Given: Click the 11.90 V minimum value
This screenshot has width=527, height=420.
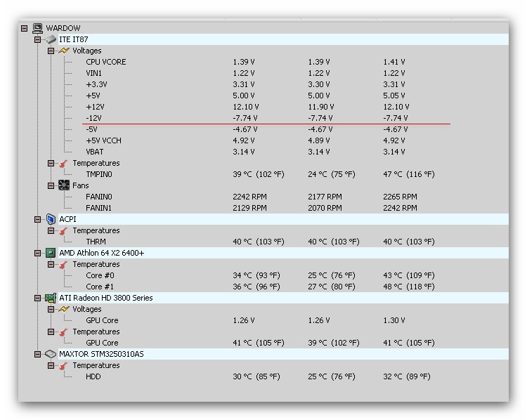Looking at the screenshot, I should click(x=320, y=107).
